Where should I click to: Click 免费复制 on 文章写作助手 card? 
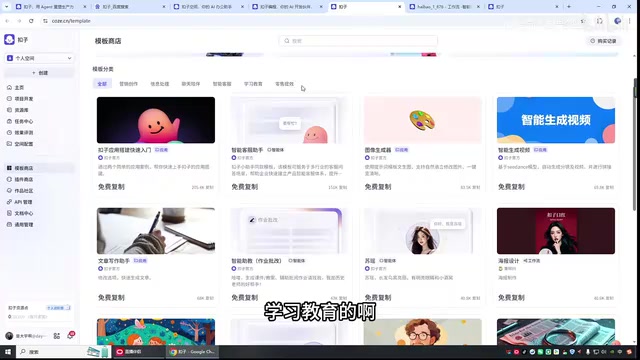(111, 298)
